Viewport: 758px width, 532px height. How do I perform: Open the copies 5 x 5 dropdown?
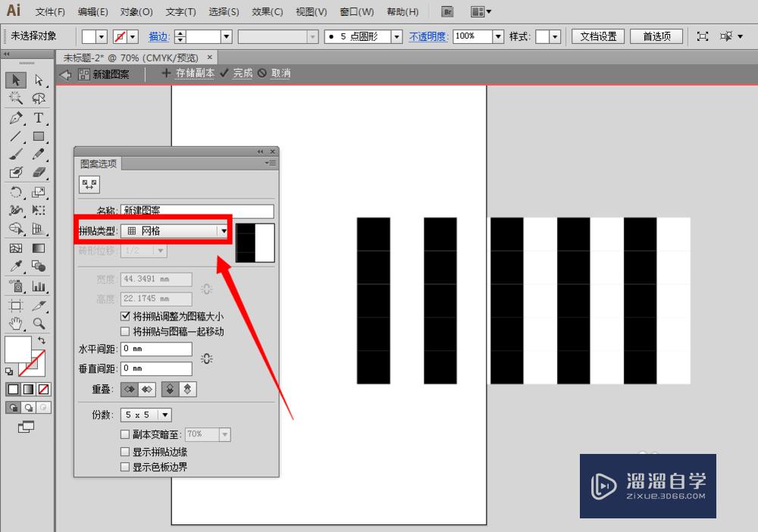[x=146, y=415]
